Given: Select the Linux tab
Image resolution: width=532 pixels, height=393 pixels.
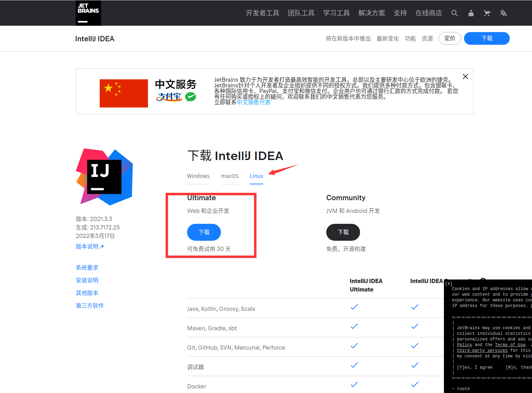Looking at the screenshot, I should 256,176.
